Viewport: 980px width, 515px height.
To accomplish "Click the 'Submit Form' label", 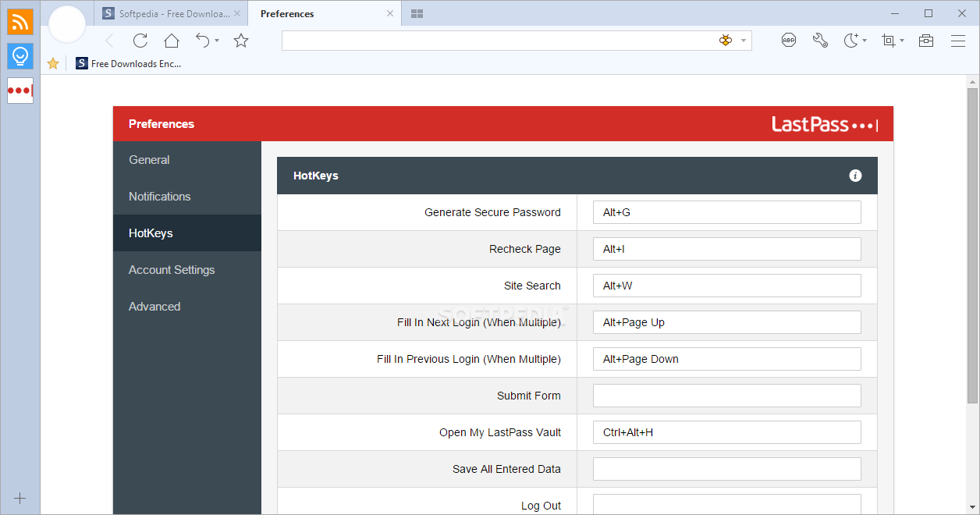I will click(x=529, y=396).
